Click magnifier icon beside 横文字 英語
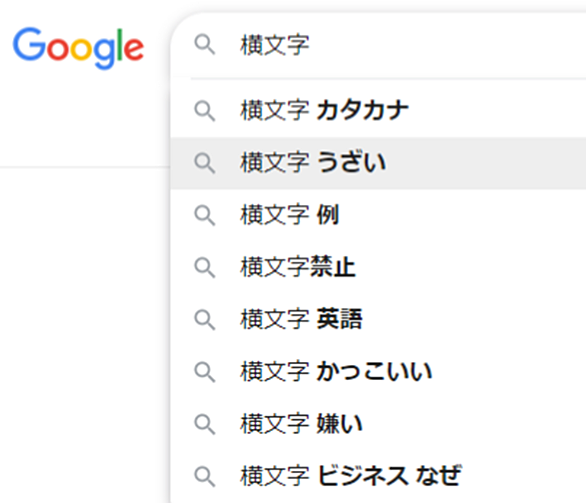 [205, 320]
